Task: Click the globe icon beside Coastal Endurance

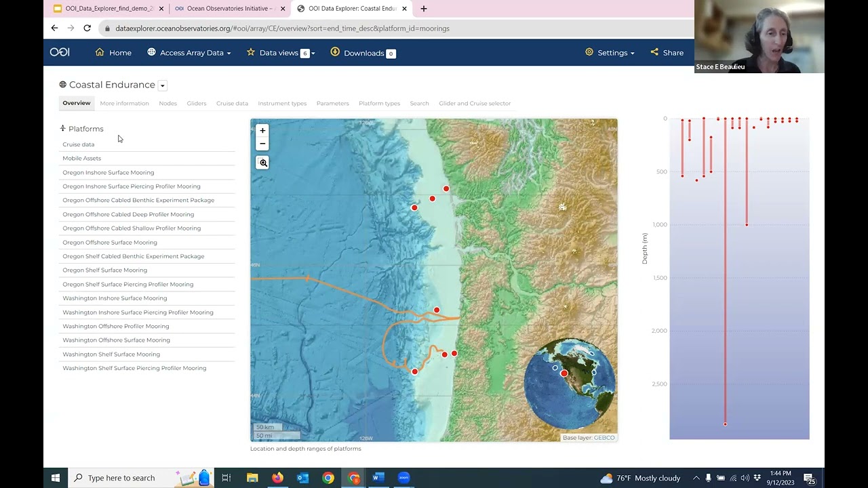Action: (63, 85)
